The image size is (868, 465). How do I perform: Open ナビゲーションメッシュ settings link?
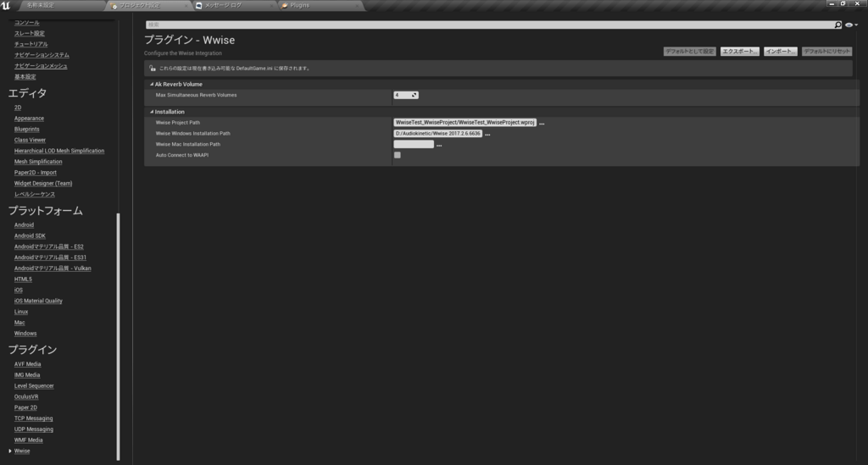pyautogui.click(x=41, y=66)
